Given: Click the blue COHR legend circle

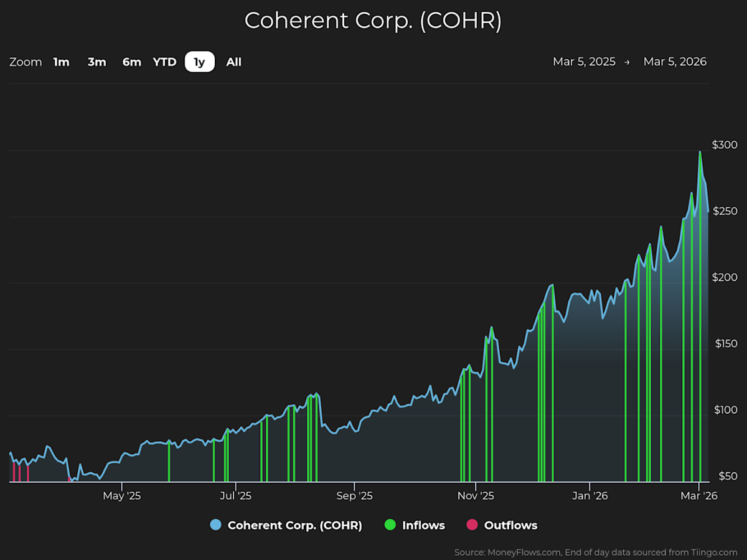Looking at the screenshot, I should tap(216, 525).
